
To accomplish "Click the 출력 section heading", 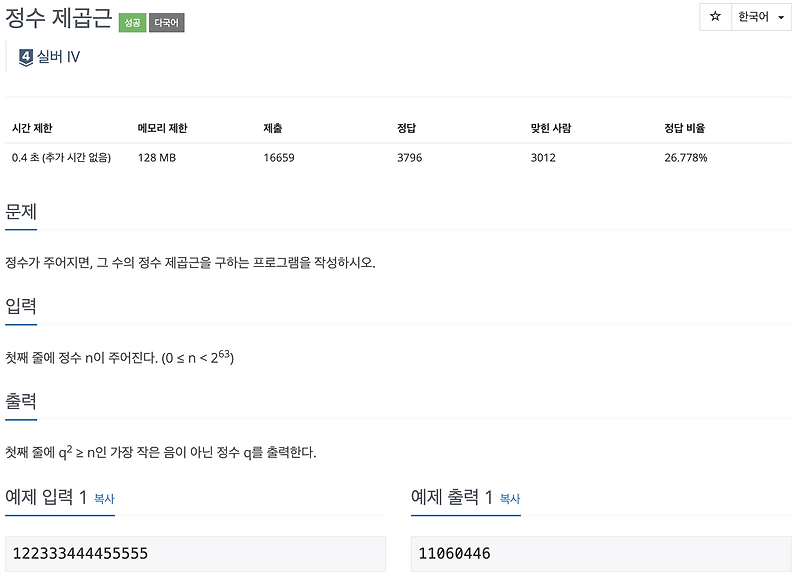I will (21, 401).
